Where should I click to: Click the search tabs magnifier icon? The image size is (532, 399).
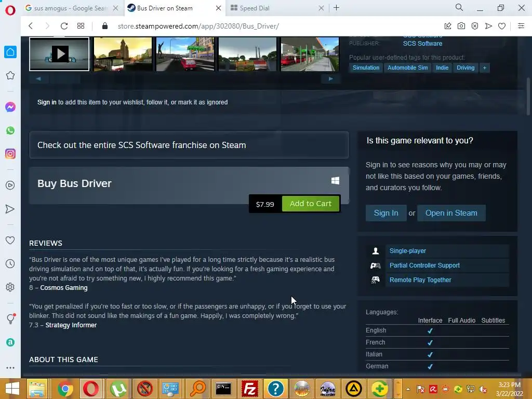(459, 7)
